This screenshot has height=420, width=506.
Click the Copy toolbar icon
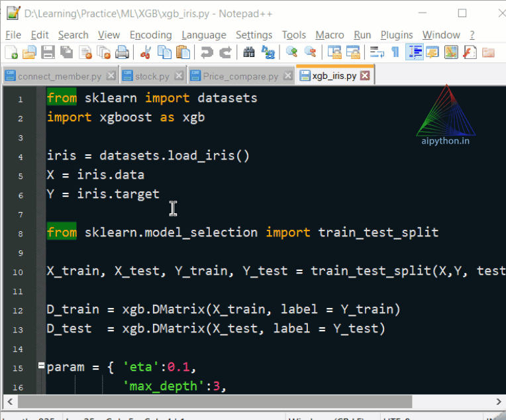coord(164,52)
